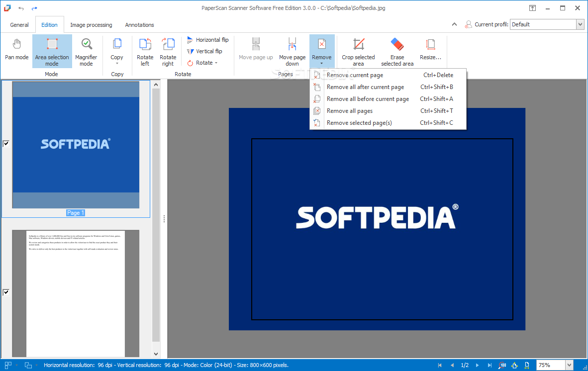Open window layout dropdown arrow in status bar

pyautogui.click(x=36, y=365)
